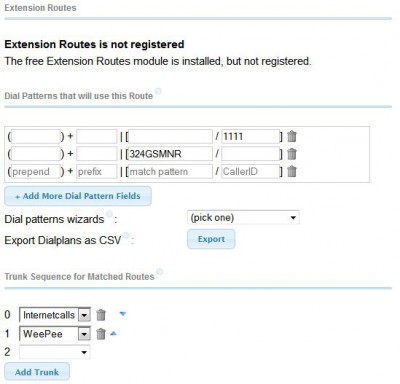Screen dimensions: 400x384
Task: Click the prepend placeholder input field
Action: 36,171
